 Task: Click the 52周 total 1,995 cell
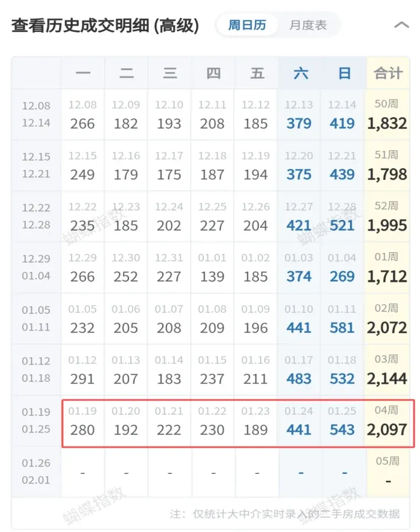[x=387, y=218]
